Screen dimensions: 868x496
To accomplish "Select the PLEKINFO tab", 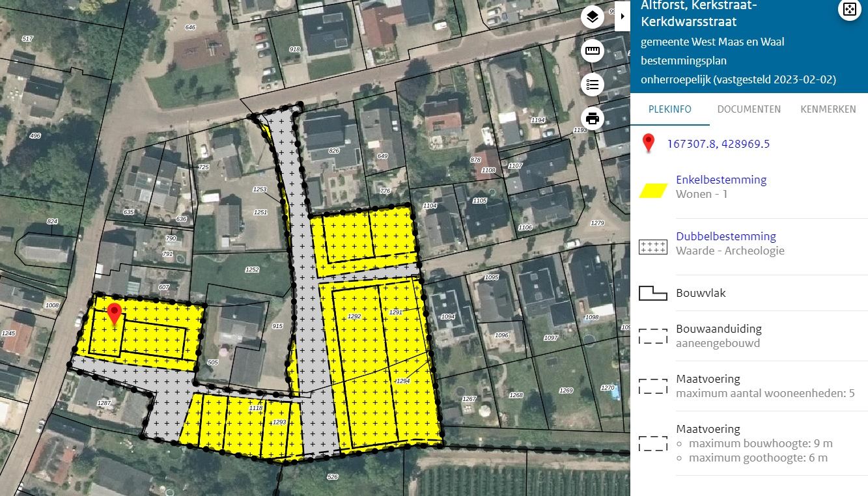I will 669,109.
